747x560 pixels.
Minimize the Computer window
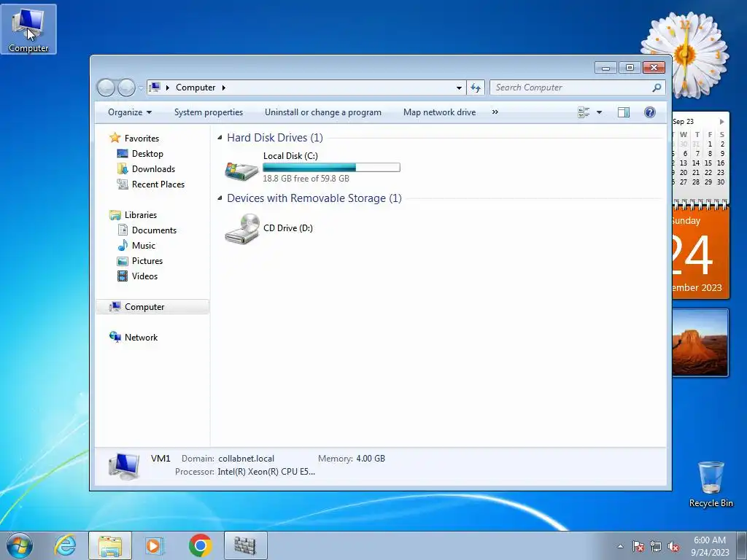(605, 68)
